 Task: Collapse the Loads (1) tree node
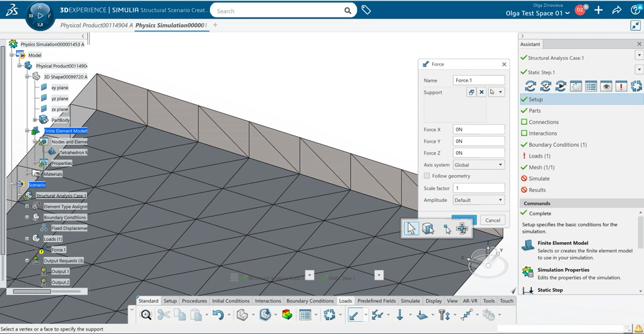(x=27, y=239)
